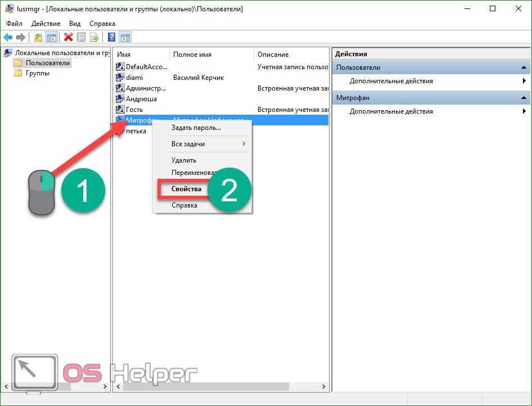Open Дополнительные действия under Митрофан
The height and width of the screenshot is (406, 532).
391,111
